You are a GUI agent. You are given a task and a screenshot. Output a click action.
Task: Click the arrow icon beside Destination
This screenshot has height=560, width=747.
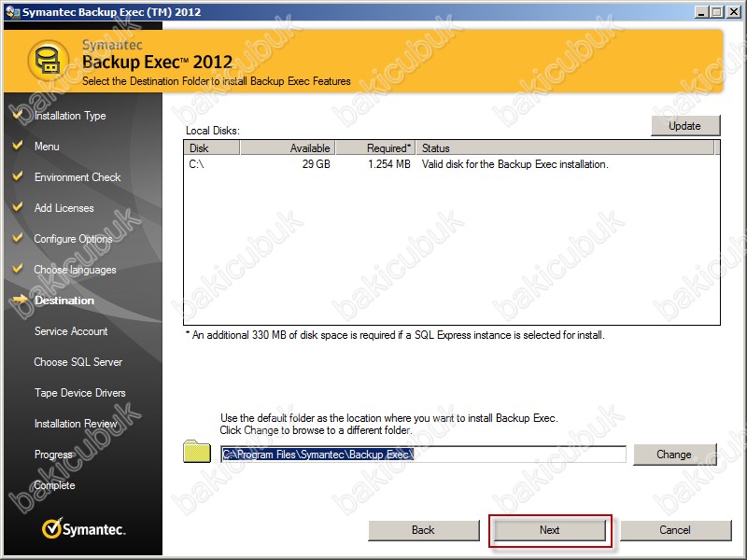pyautogui.click(x=20, y=299)
